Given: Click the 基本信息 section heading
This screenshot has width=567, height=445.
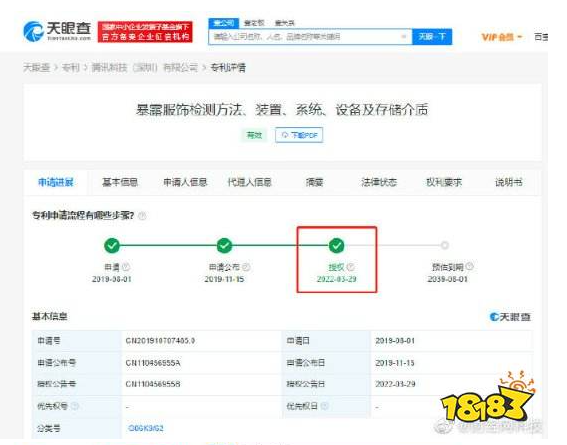Looking at the screenshot, I should click(50, 317).
